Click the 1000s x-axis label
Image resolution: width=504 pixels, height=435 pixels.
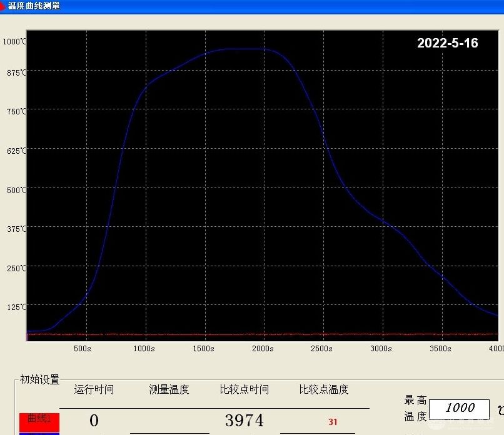144,349
